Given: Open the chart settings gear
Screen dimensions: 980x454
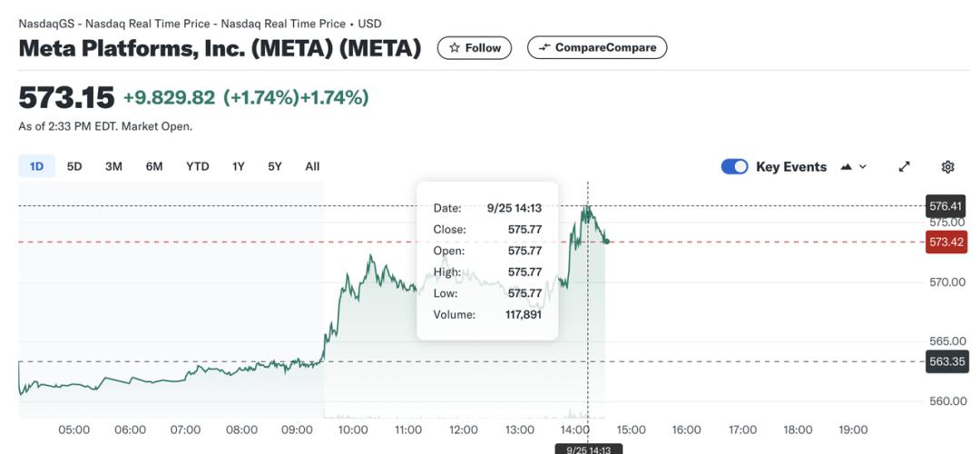Looking at the screenshot, I should (948, 167).
